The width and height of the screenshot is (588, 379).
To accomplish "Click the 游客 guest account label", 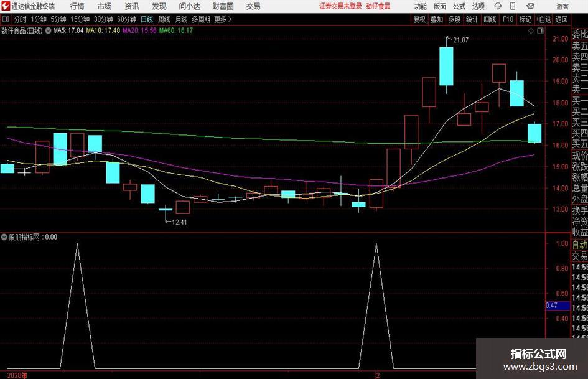I will [562, 6].
